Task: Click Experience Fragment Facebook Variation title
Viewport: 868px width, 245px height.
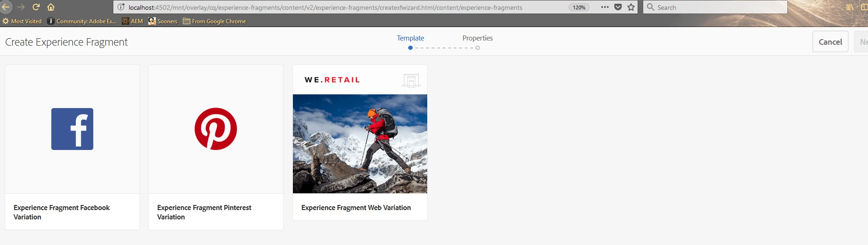Action: coord(62,212)
